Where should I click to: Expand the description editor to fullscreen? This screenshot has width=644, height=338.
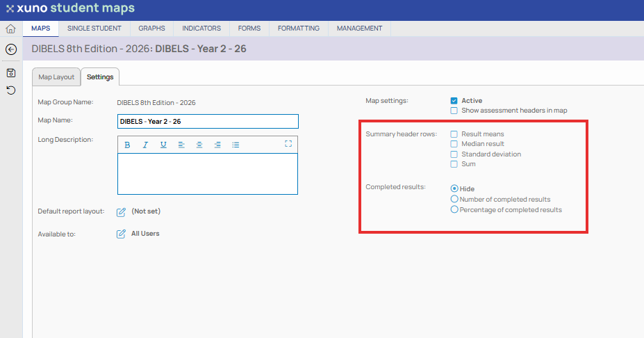click(x=288, y=143)
